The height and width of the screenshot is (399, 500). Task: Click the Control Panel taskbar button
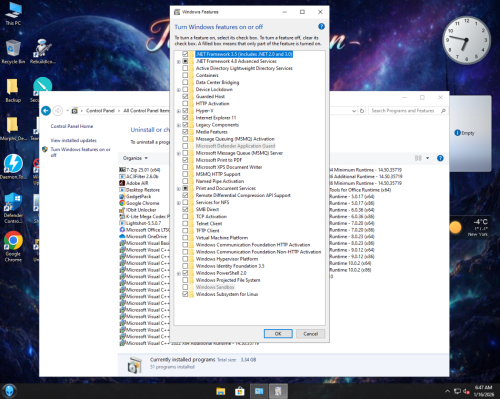[x=259, y=391]
